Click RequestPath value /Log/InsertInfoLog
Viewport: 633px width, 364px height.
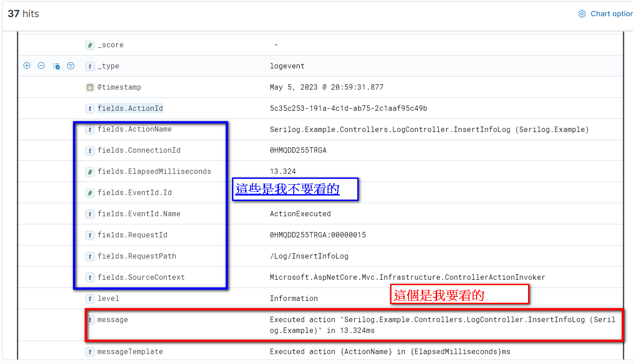click(x=309, y=256)
